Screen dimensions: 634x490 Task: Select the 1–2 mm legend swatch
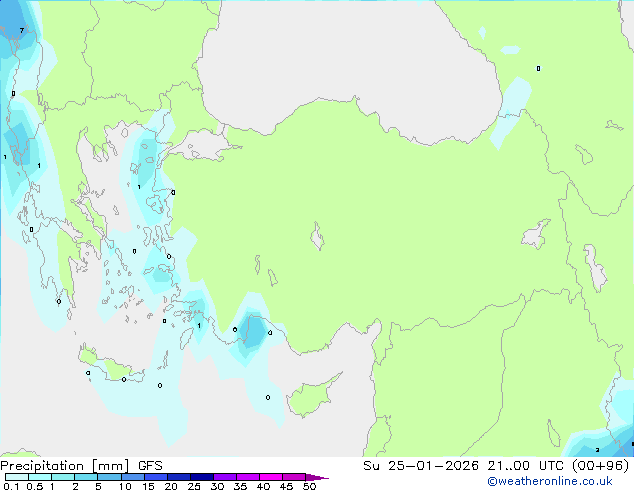click(x=63, y=477)
